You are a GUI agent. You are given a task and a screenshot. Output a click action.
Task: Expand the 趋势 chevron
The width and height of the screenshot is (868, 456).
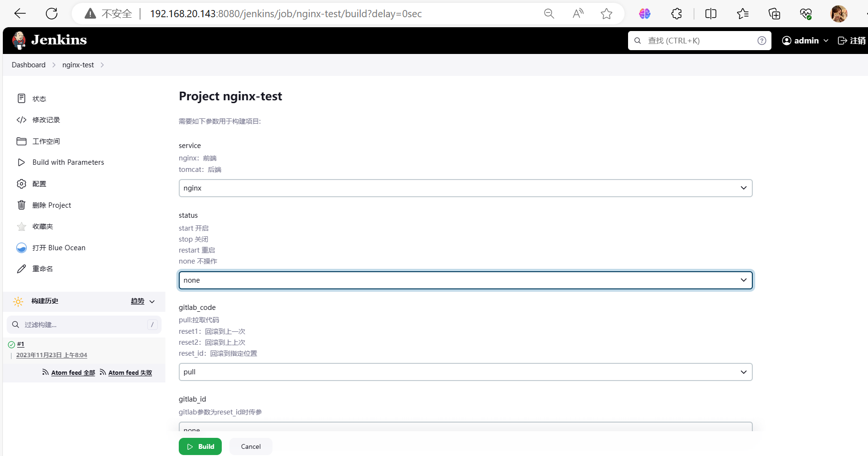point(152,301)
